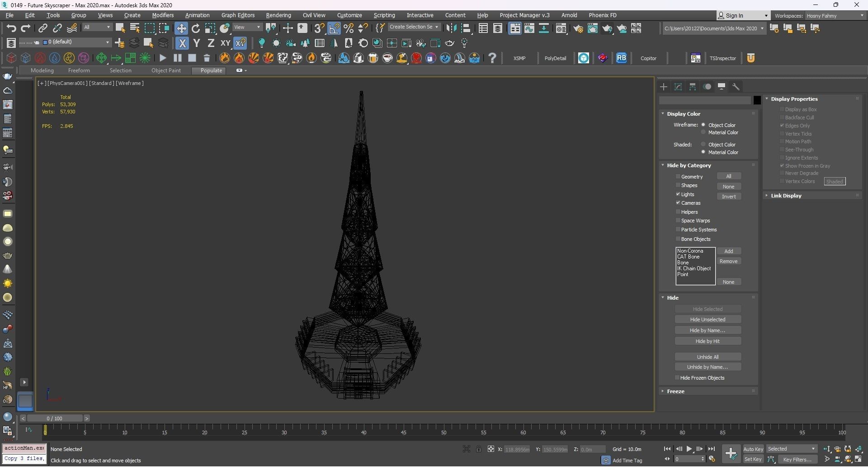Image resolution: width=868 pixels, height=470 pixels.
Task: Go to the end frame
Action: [x=711, y=449]
